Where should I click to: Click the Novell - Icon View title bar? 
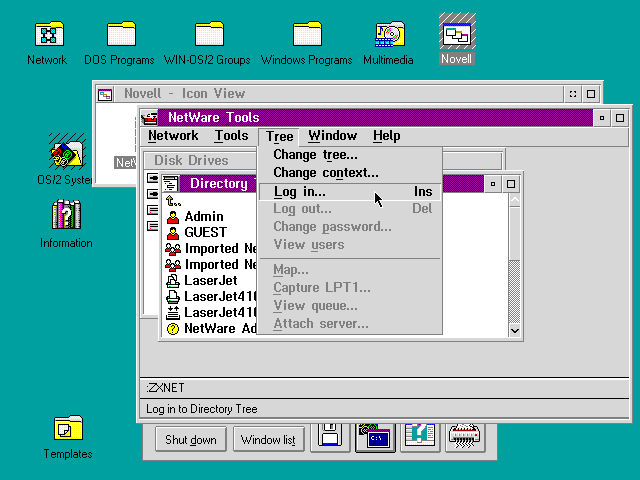(x=339, y=94)
